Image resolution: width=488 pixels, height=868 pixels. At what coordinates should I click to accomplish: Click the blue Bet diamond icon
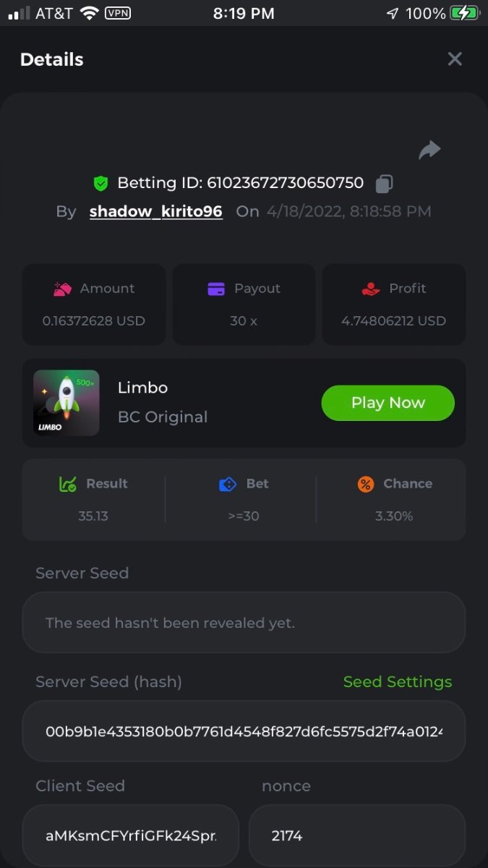(x=228, y=484)
